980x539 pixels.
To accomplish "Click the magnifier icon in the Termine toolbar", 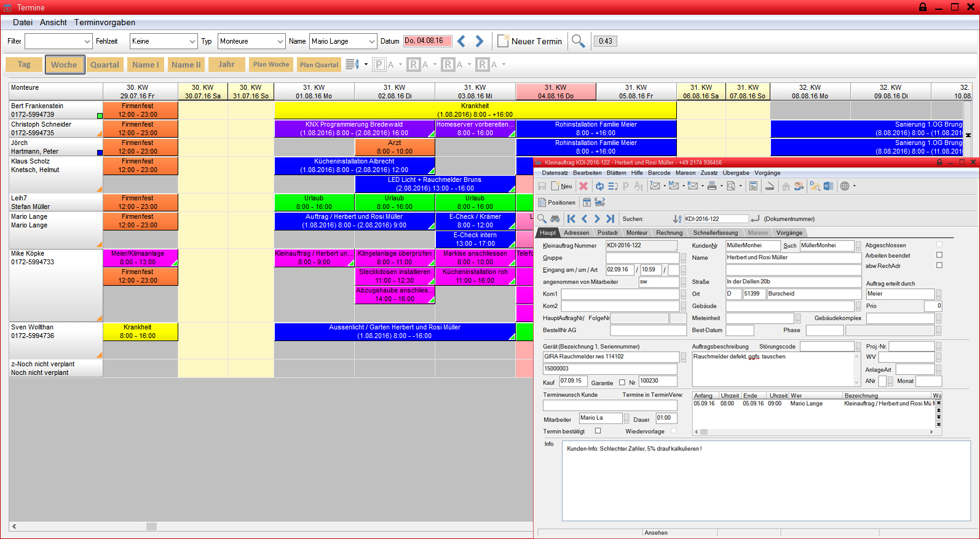I will [578, 41].
